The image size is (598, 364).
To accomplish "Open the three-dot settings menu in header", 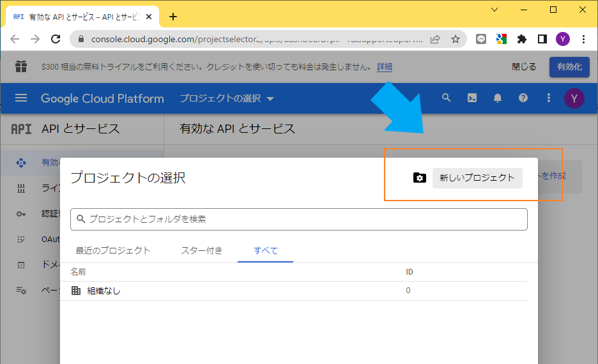I will (x=549, y=98).
